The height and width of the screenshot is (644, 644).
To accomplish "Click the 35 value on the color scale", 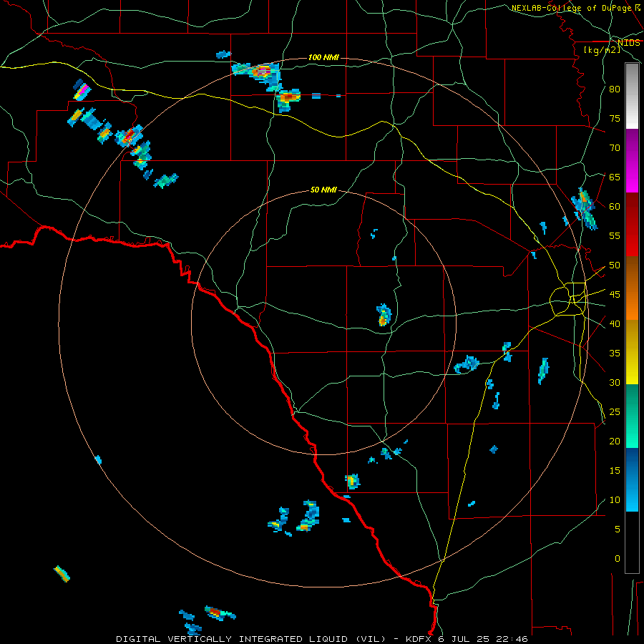I will (x=615, y=353).
